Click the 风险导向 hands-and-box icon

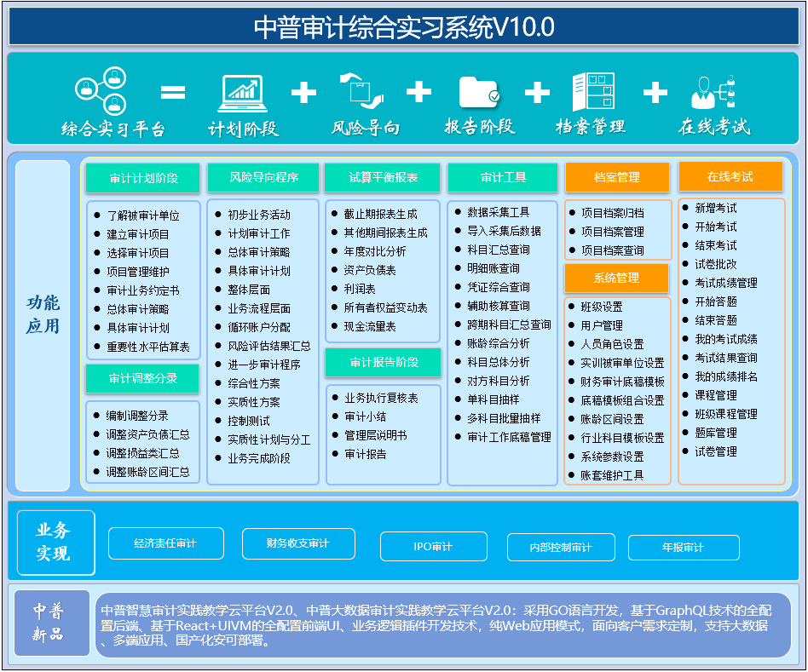361,90
